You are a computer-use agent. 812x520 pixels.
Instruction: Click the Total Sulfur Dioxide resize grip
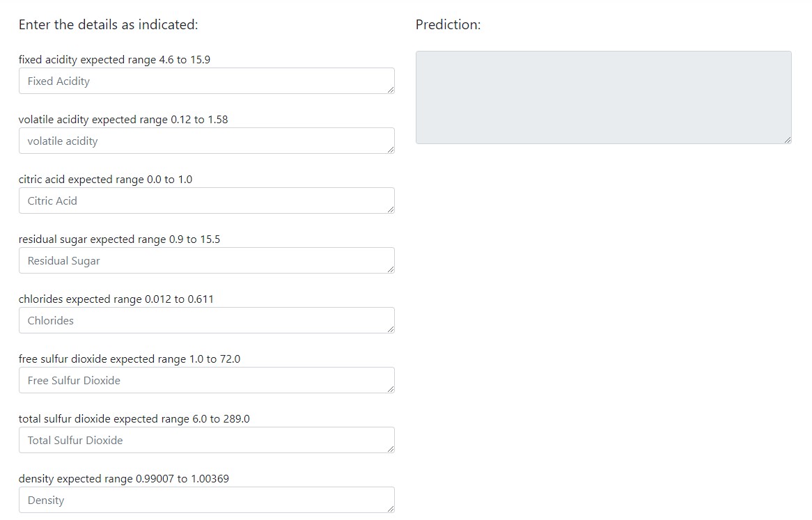click(x=391, y=449)
